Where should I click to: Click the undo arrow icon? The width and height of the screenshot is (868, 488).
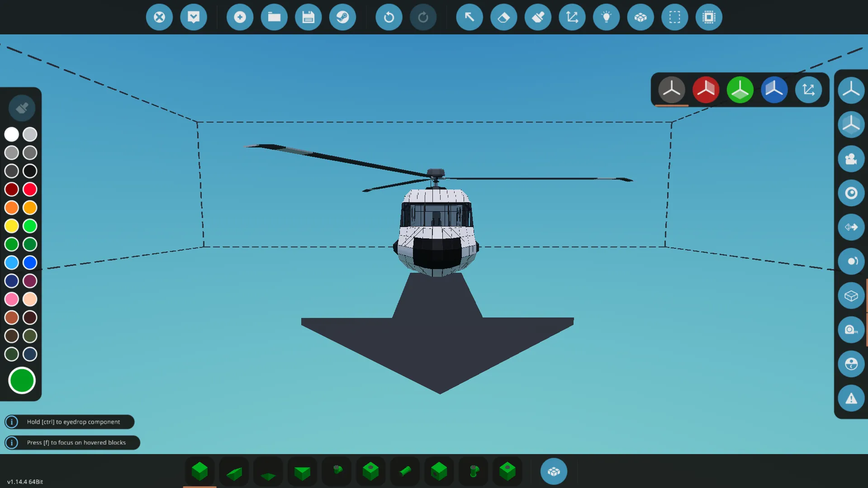389,17
